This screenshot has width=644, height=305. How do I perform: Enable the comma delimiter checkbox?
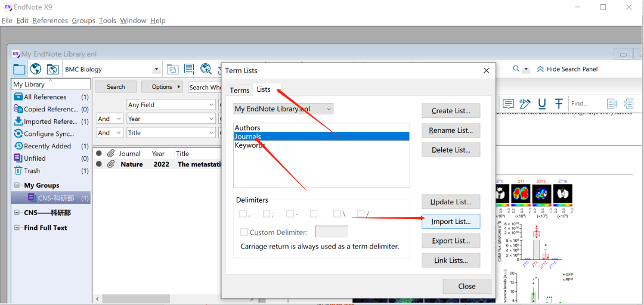[x=243, y=213]
